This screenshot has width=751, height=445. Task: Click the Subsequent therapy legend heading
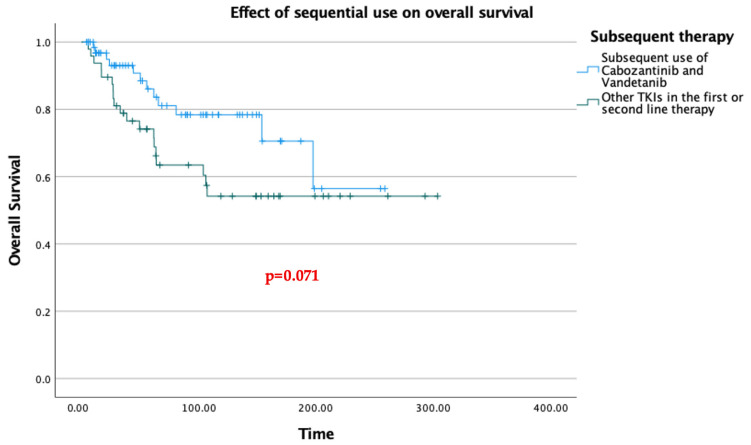tap(661, 37)
